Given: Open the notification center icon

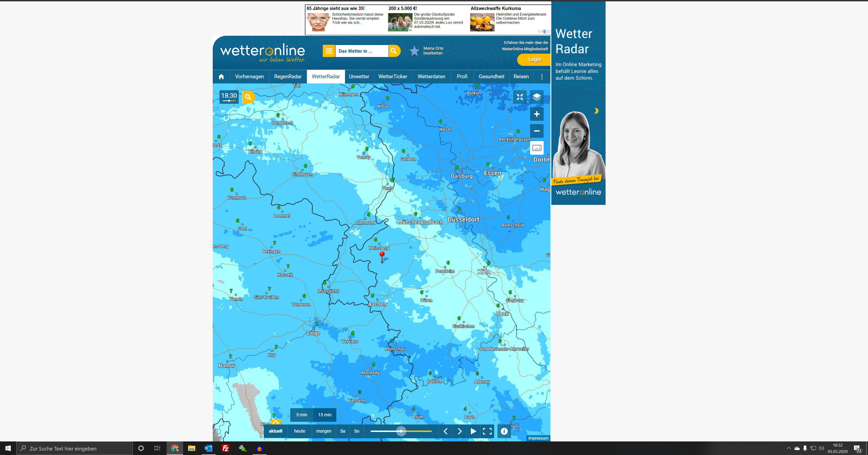Looking at the screenshot, I should click(x=858, y=449).
